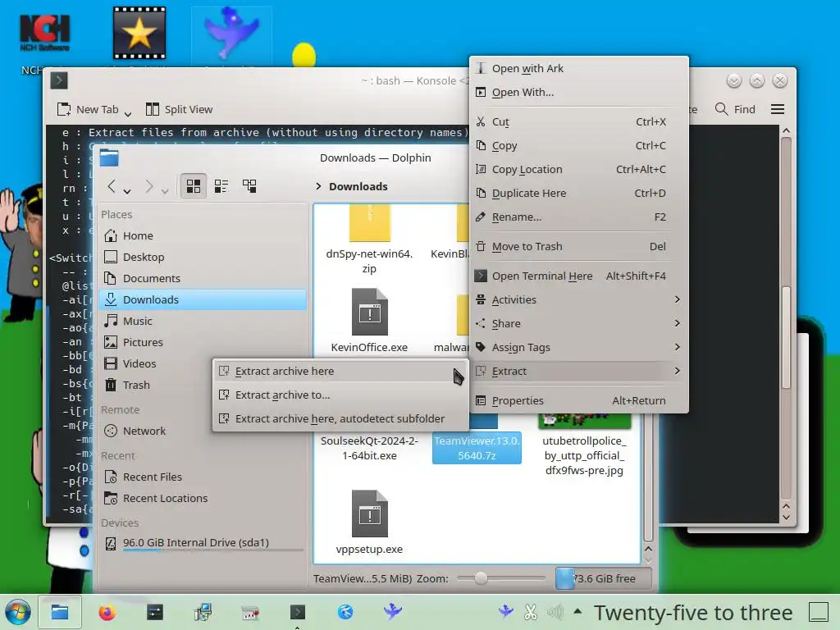The image size is (840, 630).
Task: Open the Windows-style start menu button
Action: [17, 612]
